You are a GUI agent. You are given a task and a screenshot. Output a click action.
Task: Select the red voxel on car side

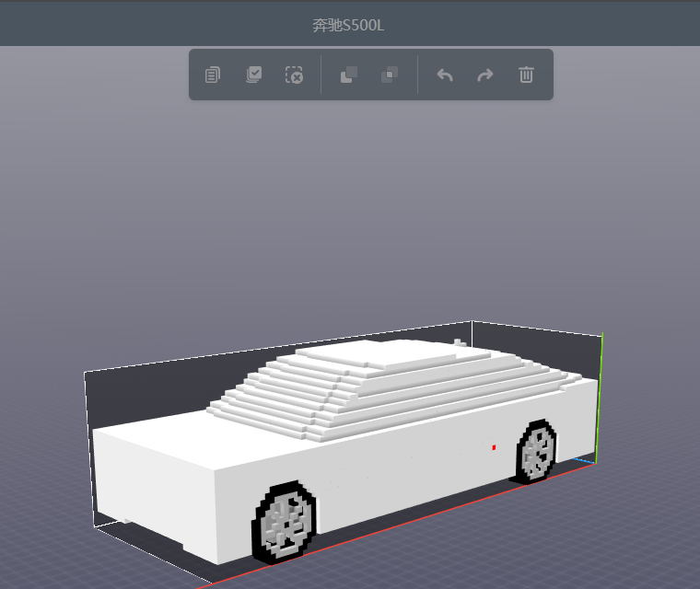(494, 447)
